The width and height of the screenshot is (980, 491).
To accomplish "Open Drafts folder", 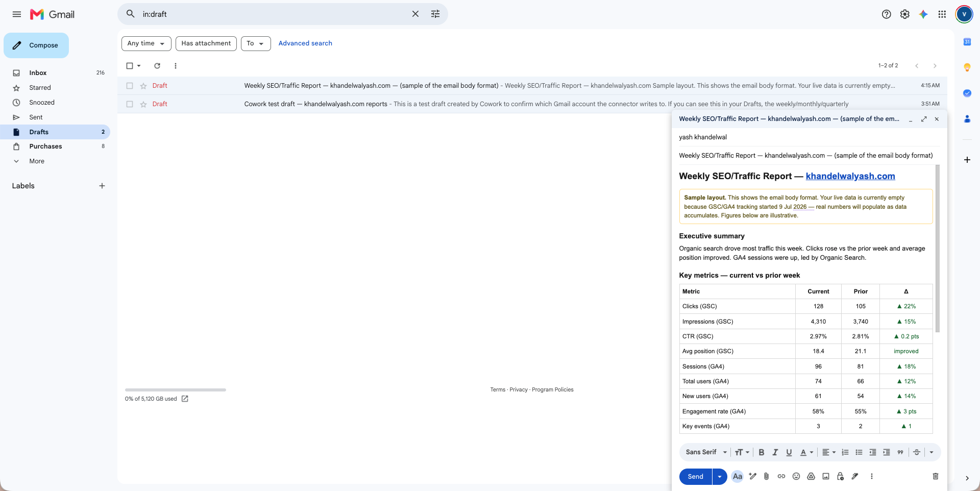I will pyautogui.click(x=55, y=132).
